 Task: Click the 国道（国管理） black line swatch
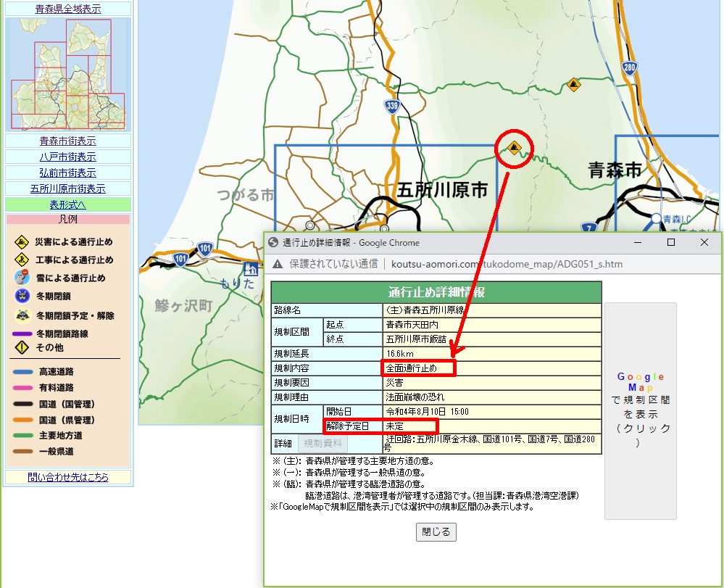(23, 404)
